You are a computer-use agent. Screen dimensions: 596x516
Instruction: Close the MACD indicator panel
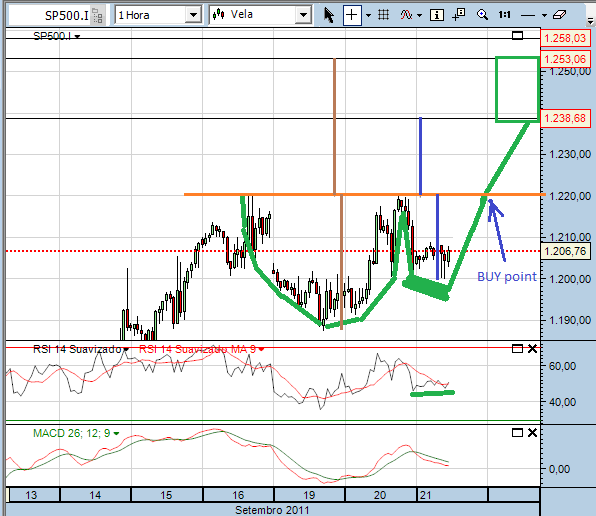point(532,432)
